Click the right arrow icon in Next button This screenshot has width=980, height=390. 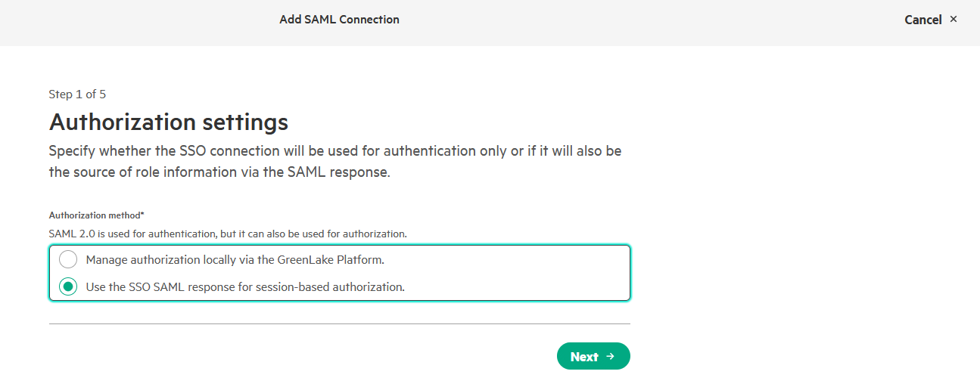click(x=611, y=357)
